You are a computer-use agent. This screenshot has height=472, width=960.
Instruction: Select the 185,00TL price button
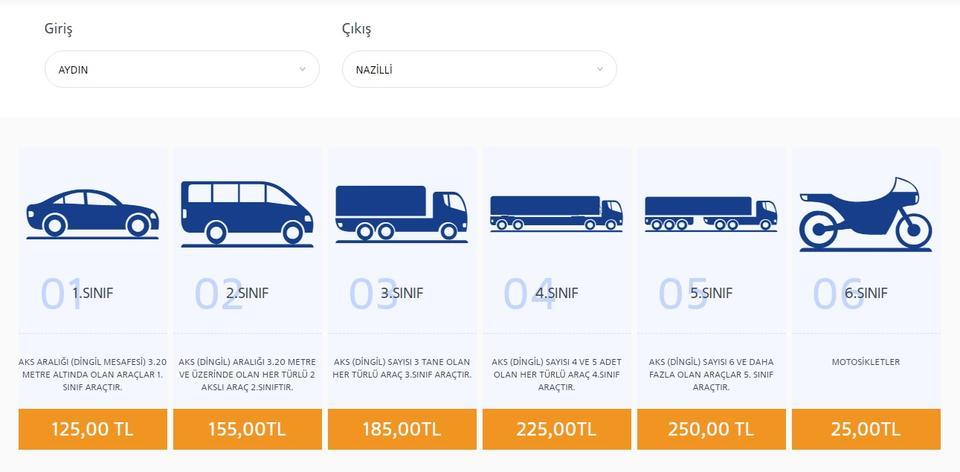402,429
